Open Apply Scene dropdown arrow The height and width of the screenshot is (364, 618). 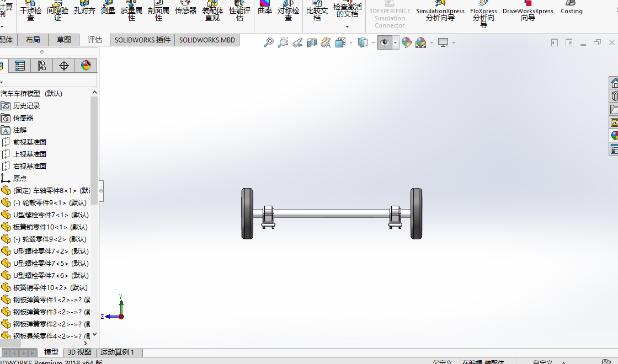click(x=431, y=42)
